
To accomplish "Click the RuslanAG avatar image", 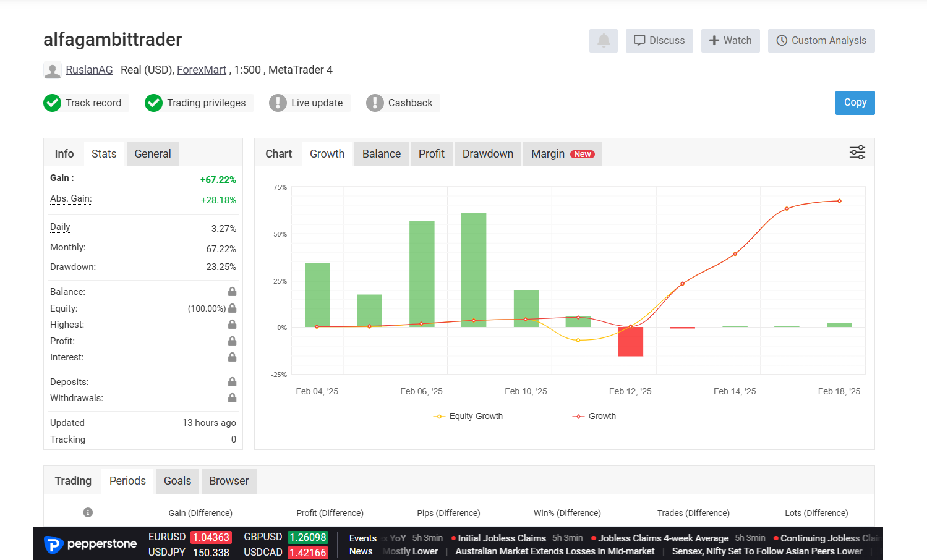I will coord(53,70).
